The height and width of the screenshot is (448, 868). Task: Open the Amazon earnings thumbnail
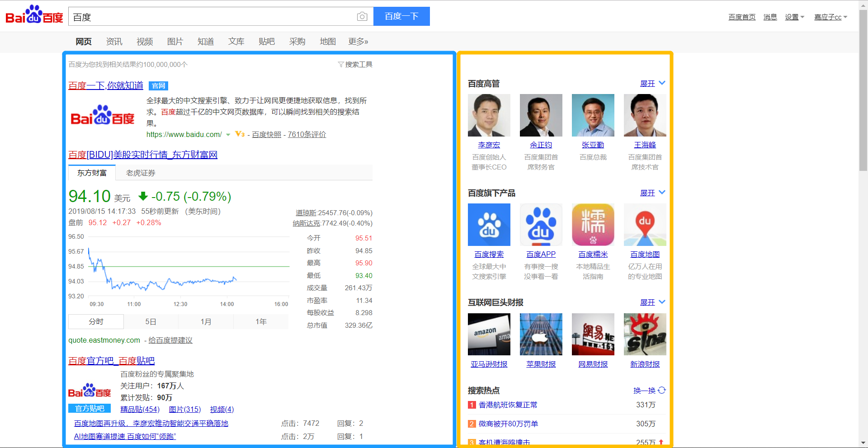point(489,334)
